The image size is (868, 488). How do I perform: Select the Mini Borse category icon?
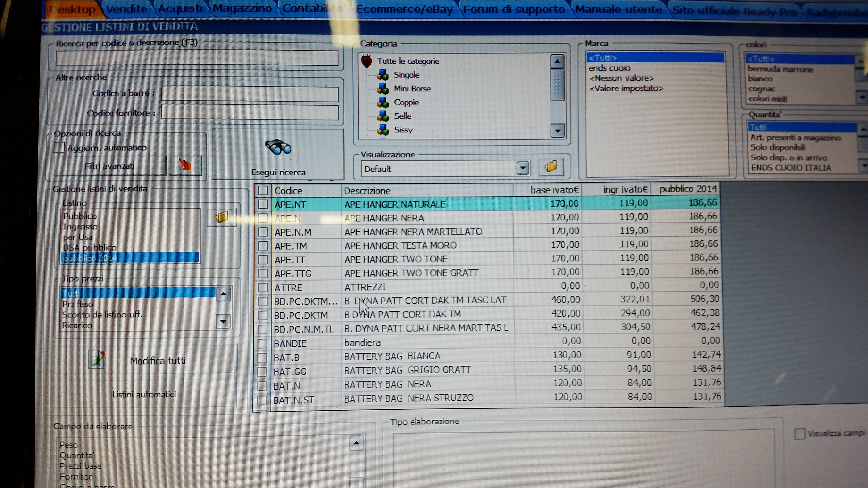click(383, 89)
